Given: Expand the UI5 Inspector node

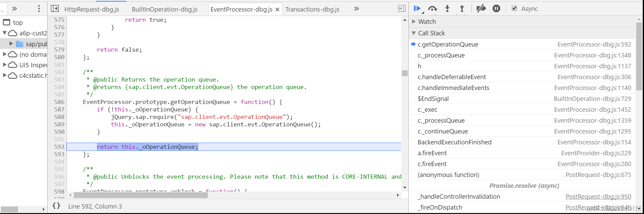Looking at the screenshot, I should click(4, 65).
